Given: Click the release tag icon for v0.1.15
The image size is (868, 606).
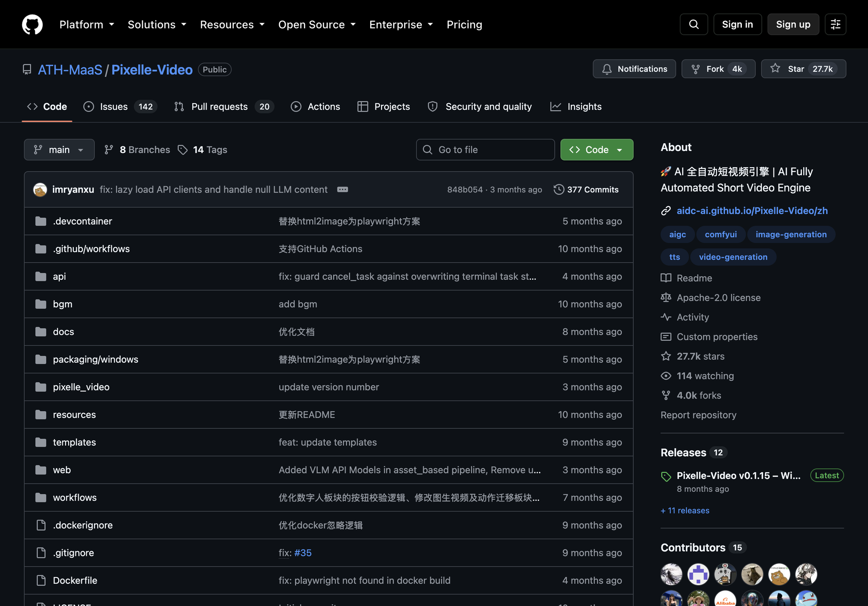Looking at the screenshot, I should pos(666,476).
